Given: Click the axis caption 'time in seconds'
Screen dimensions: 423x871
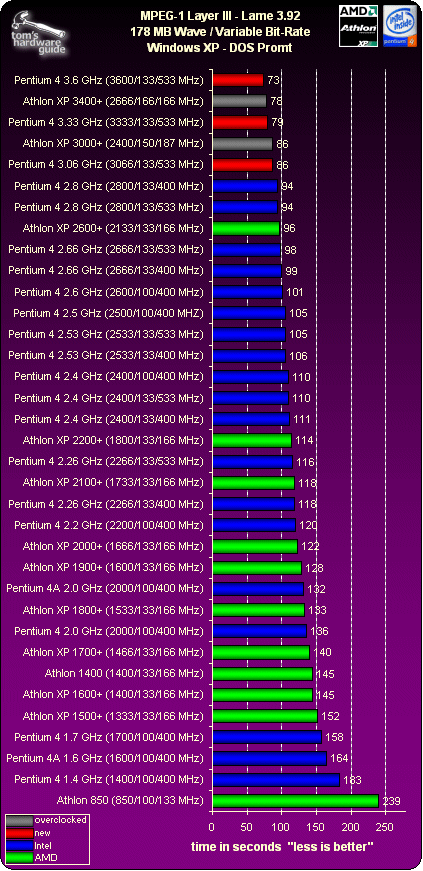Looking at the screenshot, I should [x=237, y=847].
